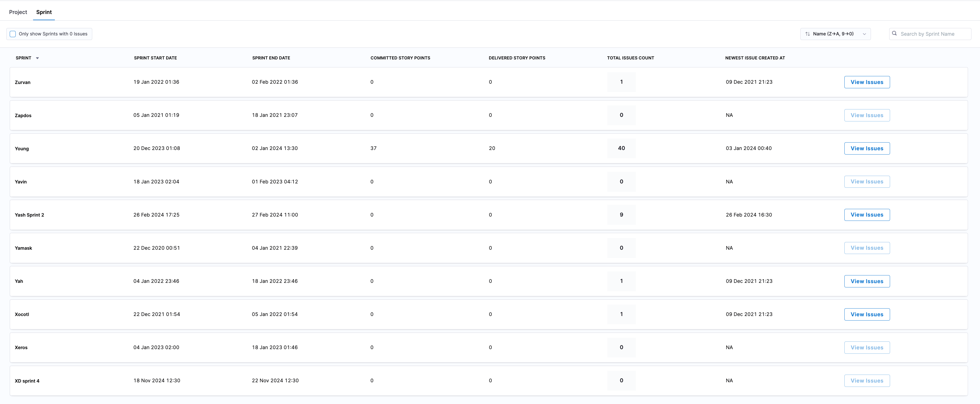
Task: Expand sort dropdown chevron arrow
Action: pyautogui.click(x=864, y=34)
